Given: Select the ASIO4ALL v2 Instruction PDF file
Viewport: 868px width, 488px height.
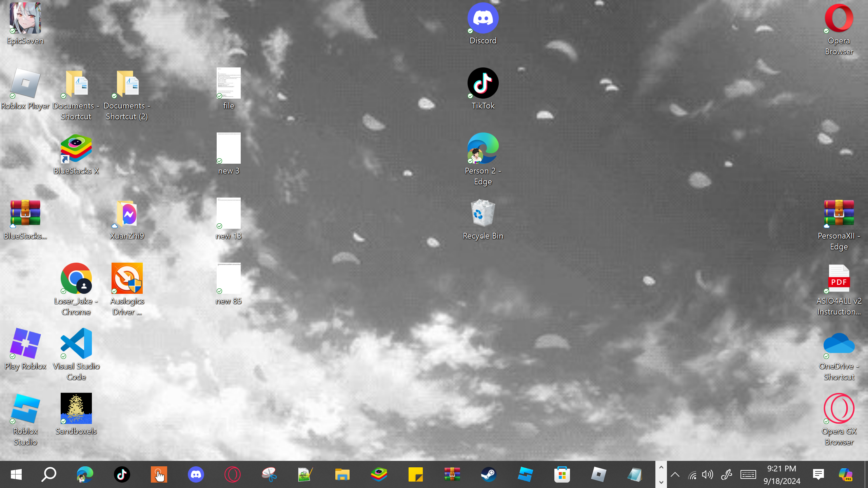Looking at the screenshot, I should [x=839, y=279].
